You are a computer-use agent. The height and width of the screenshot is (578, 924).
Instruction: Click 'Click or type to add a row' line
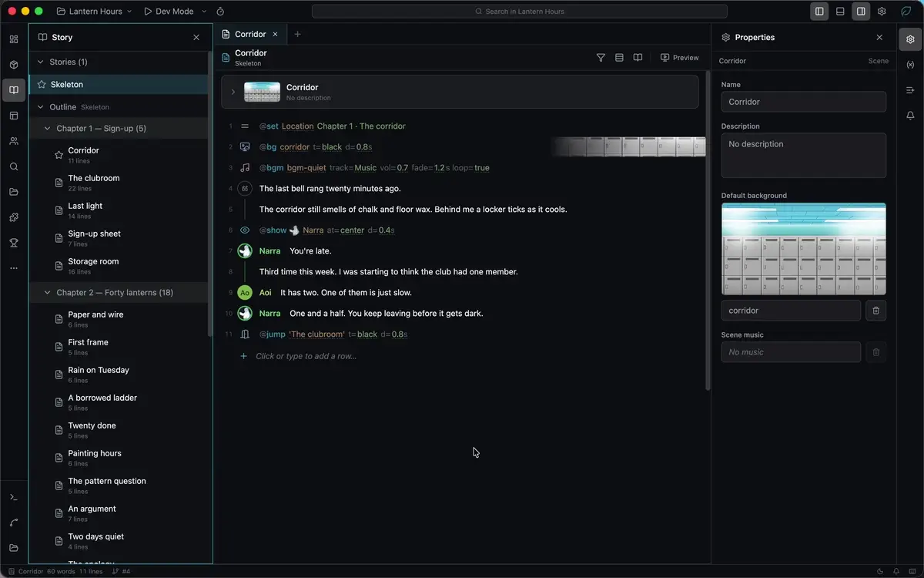pyautogui.click(x=306, y=356)
